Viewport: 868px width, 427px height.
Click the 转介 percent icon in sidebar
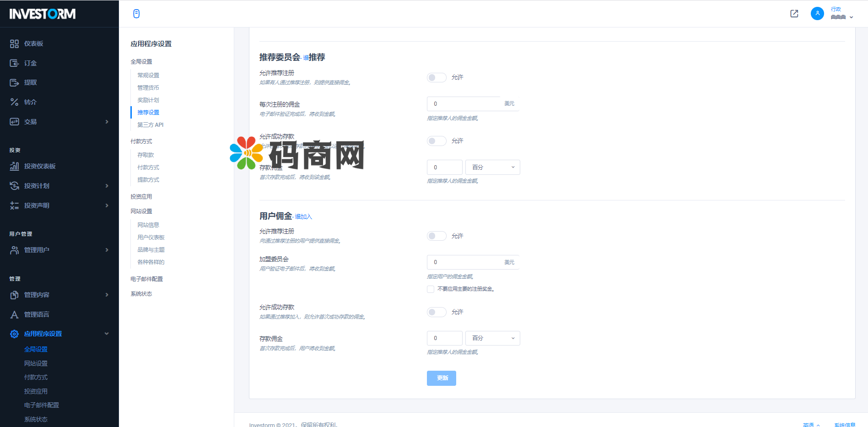pyautogui.click(x=14, y=102)
